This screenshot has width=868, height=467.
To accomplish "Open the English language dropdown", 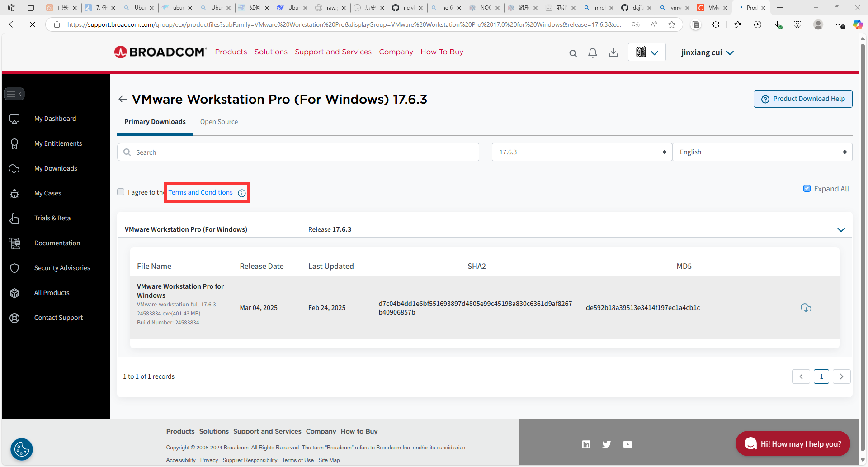I will pyautogui.click(x=762, y=152).
